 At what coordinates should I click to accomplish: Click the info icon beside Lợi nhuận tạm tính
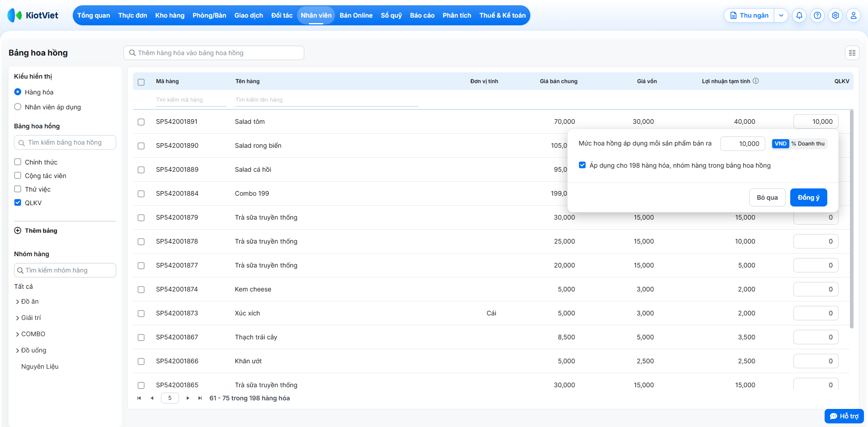coord(756,81)
